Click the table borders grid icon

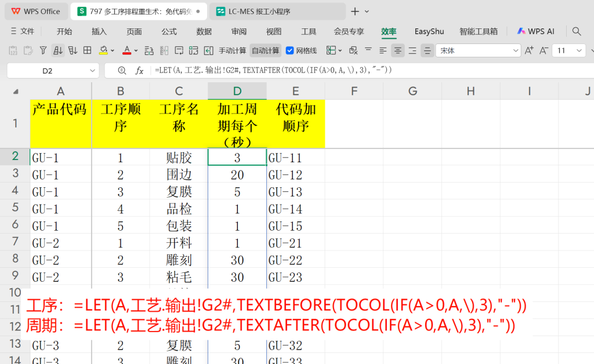click(88, 50)
